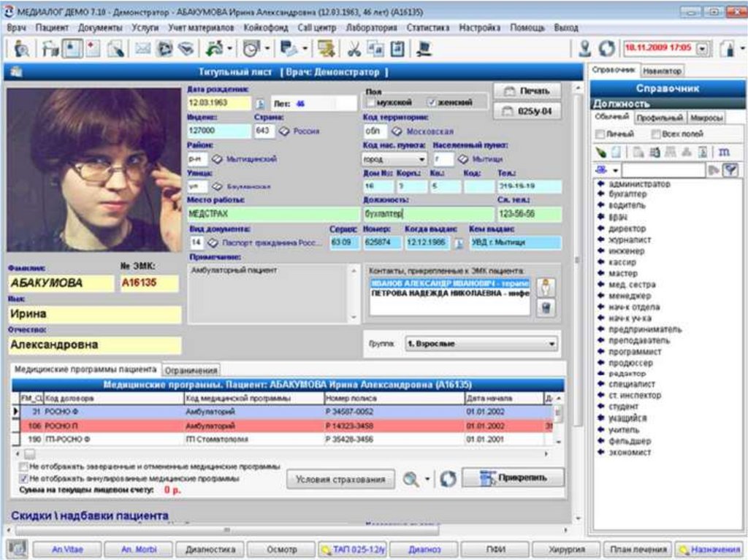Check the 'мужской' gender checkbox

[373, 103]
